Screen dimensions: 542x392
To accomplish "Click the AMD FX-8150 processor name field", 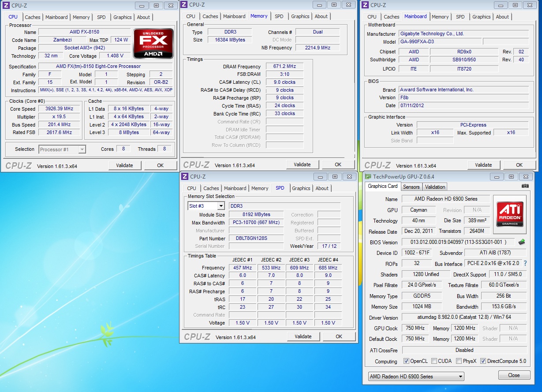I will click(84, 32).
